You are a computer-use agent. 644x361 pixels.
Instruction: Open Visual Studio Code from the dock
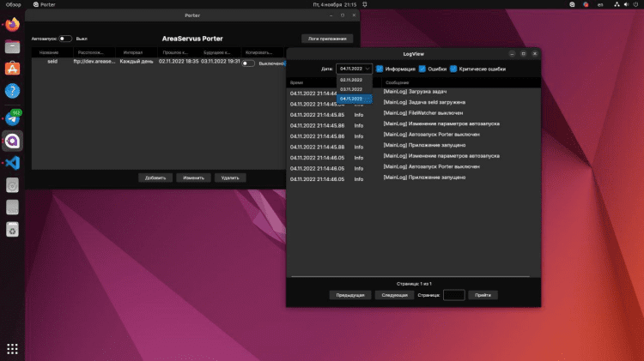pyautogui.click(x=12, y=163)
